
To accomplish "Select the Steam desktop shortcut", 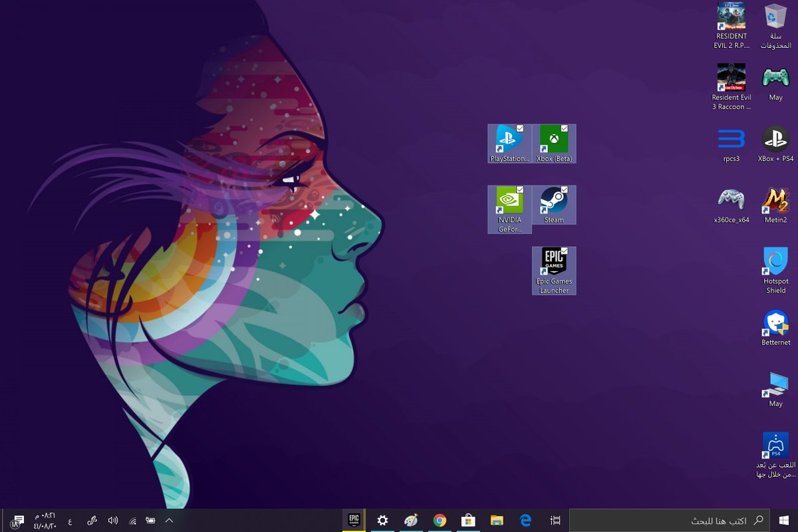I will click(x=554, y=205).
